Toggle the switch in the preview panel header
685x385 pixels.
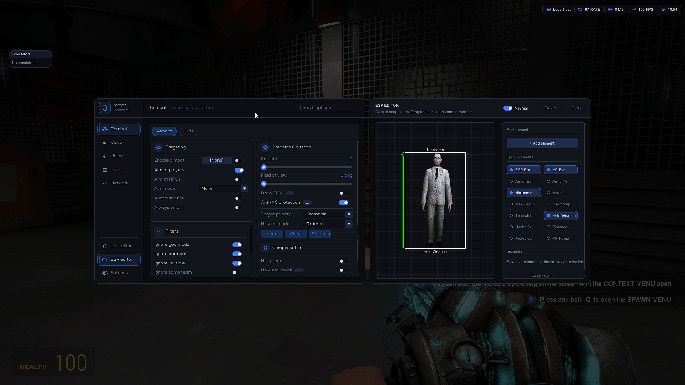507,108
